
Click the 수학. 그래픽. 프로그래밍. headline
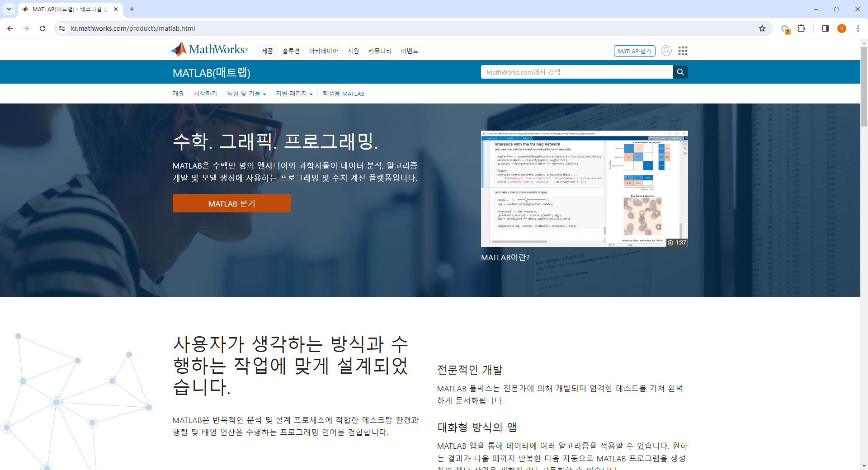(275, 141)
